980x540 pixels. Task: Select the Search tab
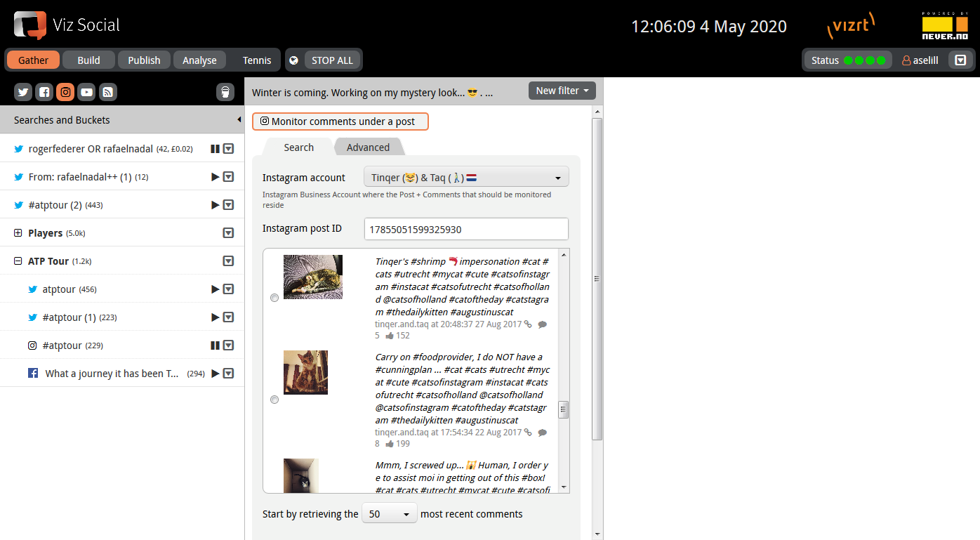[x=298, y=147]
